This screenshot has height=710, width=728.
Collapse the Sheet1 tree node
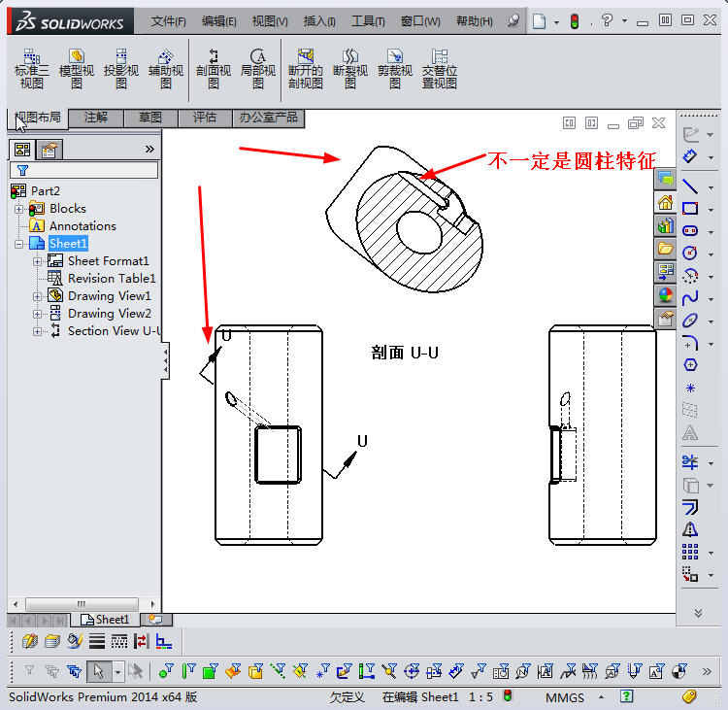(x=19, y=244)
